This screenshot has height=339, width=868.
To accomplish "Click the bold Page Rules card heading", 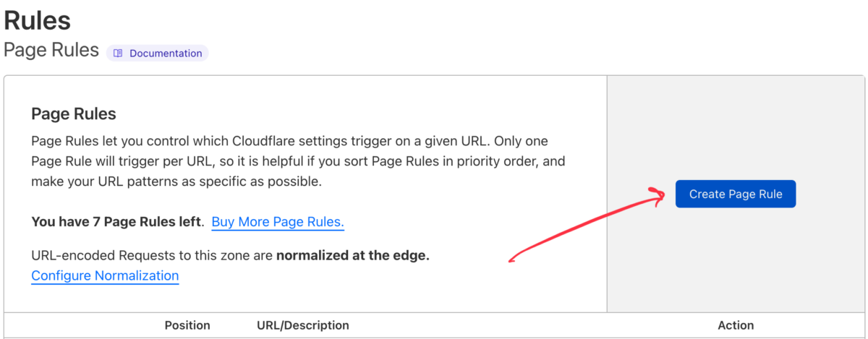I will (x=74, y=114).
